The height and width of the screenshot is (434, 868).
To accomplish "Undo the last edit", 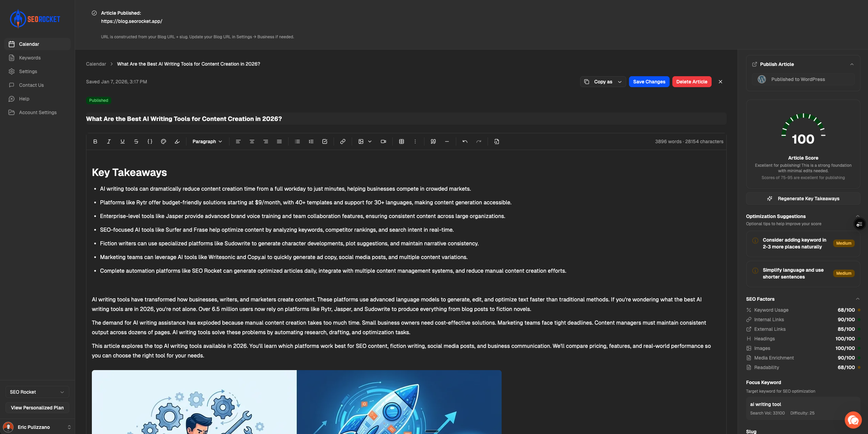I will click(x=465, y=141).
